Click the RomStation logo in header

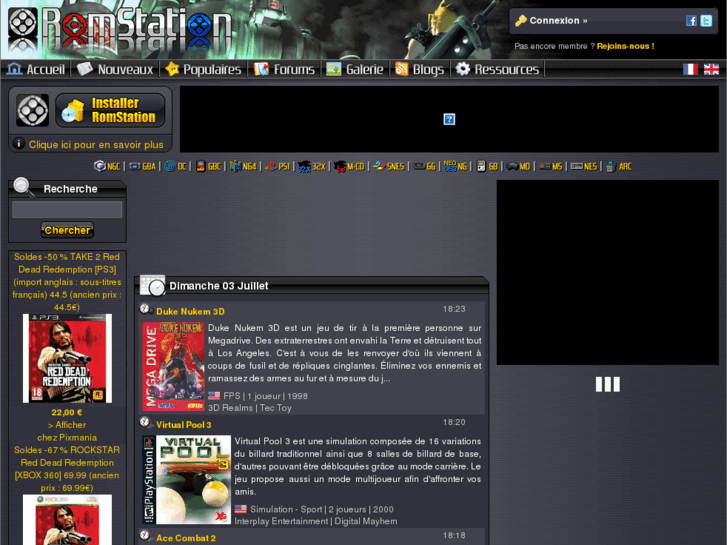(x=120, y=28)
